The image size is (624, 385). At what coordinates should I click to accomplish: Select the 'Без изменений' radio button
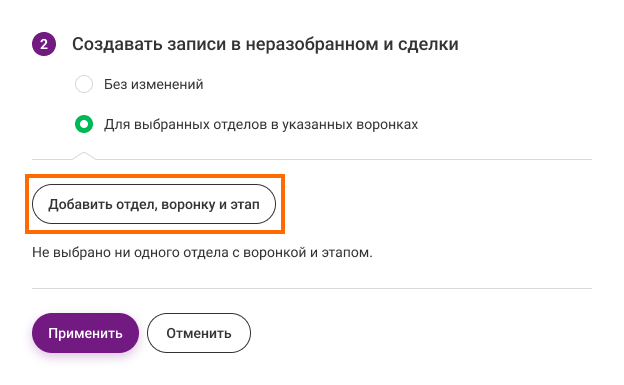coord(84,84)
